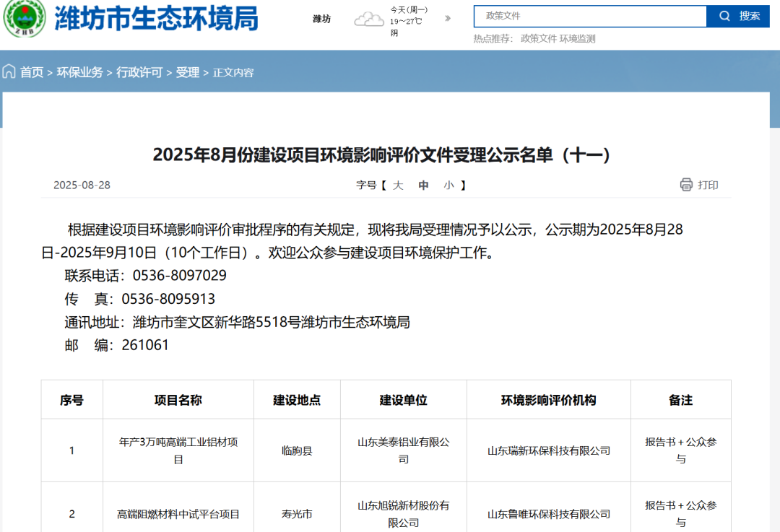The height and width of the screenshot is (532, 780).
Task: Click the 潍坊 city weather label
Action: pyautogui.click(x=321, y=19)
